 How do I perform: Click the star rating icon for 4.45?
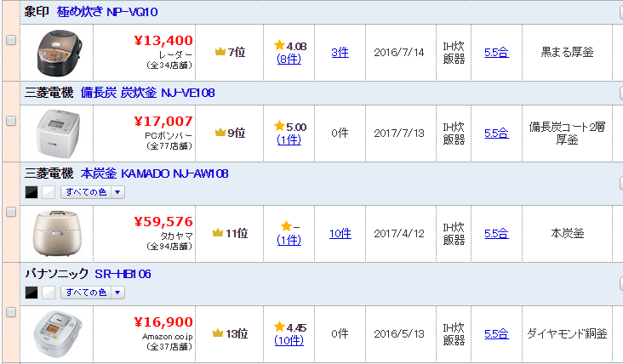(x=280, y=327)
